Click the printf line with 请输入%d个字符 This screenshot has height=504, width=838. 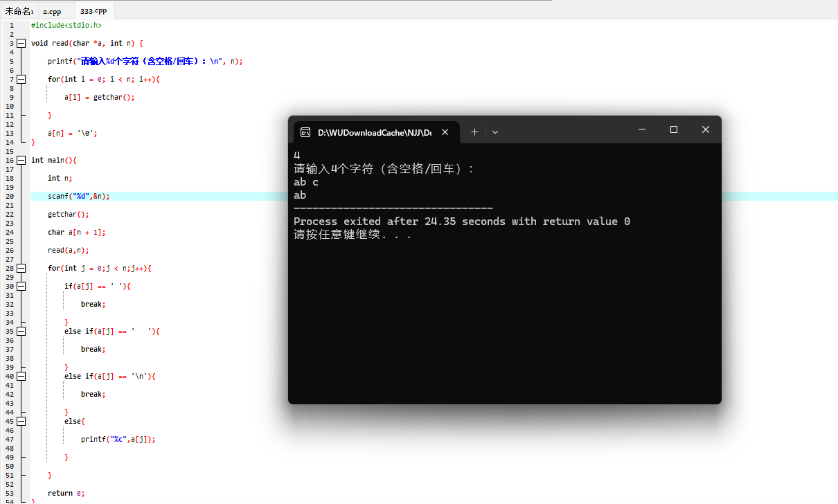coord(145,61)
